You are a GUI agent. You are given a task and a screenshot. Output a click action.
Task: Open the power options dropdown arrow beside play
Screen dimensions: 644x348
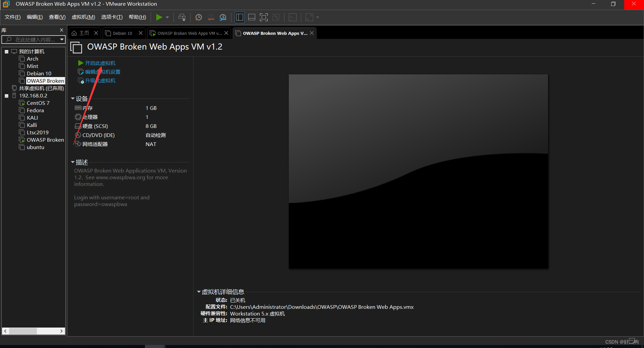click(x=167, y=17)
